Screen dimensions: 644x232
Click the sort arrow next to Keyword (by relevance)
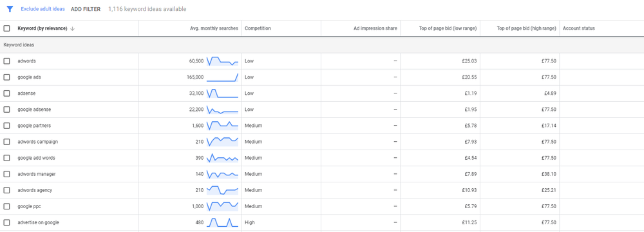[x=72, y=28]
